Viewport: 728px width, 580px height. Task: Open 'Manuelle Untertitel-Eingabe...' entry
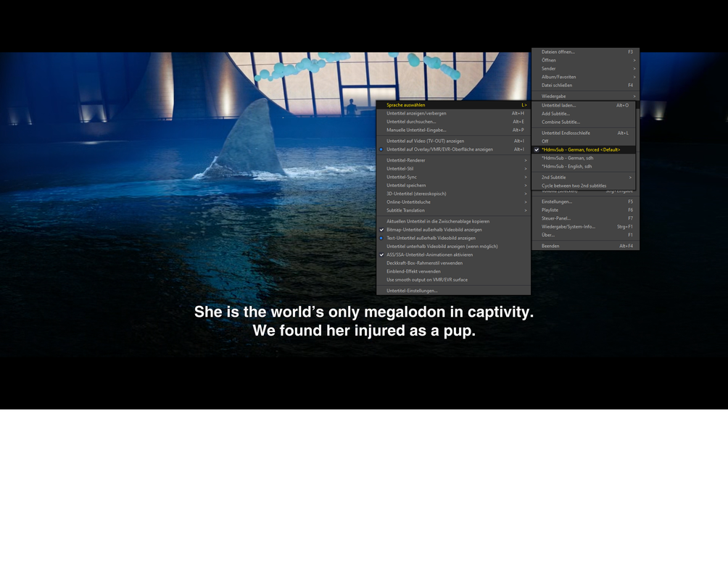tap(453, 130)
